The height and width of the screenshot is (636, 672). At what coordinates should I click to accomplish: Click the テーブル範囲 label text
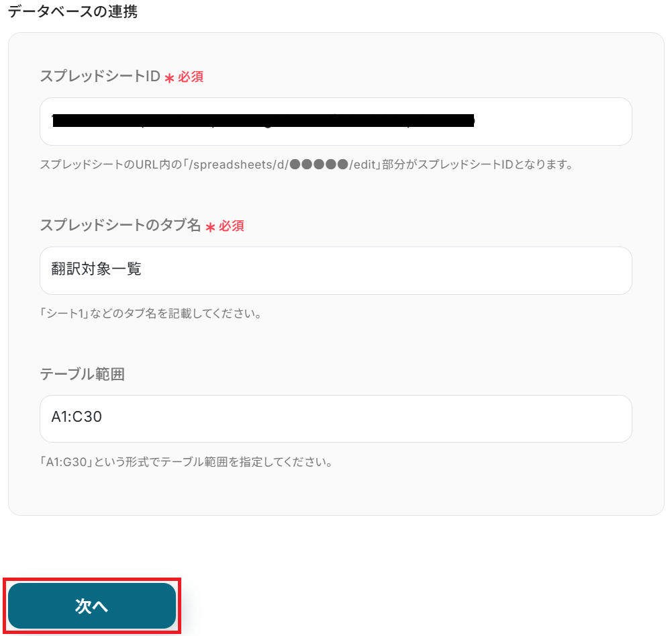pyautogui.click(x=83, y=374)
